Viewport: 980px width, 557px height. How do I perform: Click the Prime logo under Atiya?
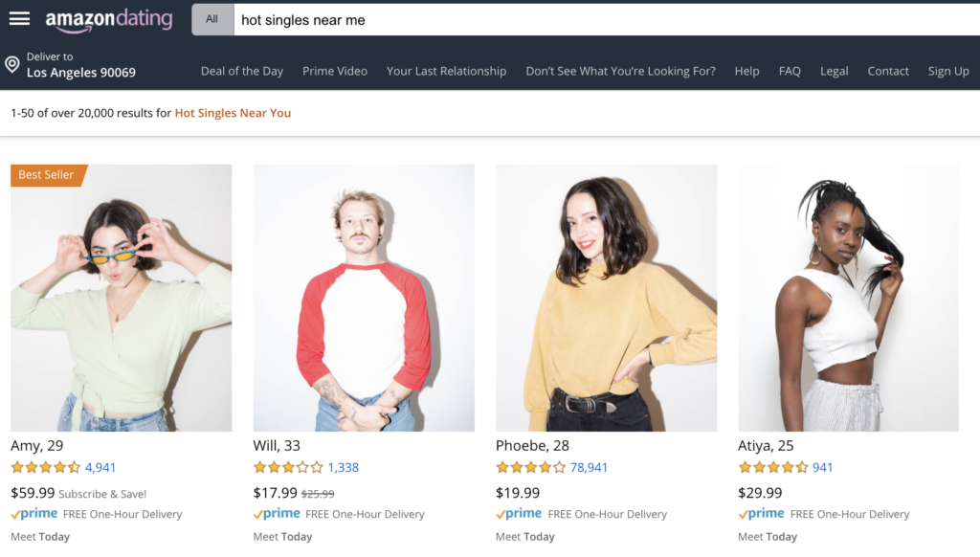tap(761, 514)
